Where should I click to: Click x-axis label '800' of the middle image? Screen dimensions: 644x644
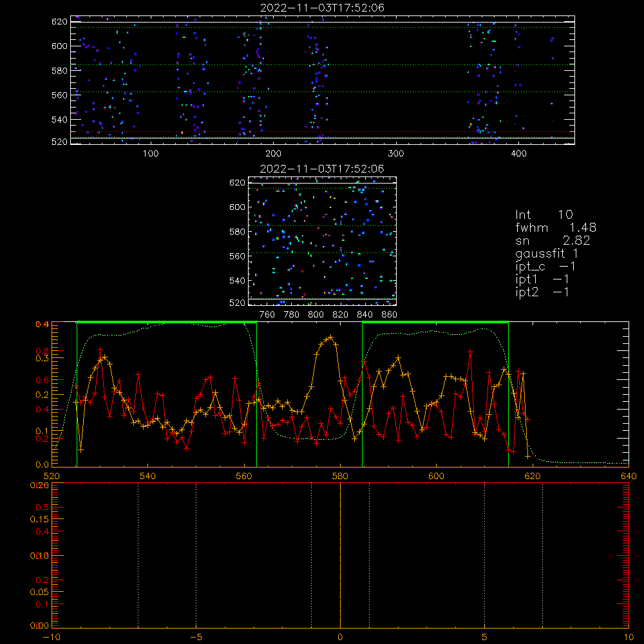(316, 315)
